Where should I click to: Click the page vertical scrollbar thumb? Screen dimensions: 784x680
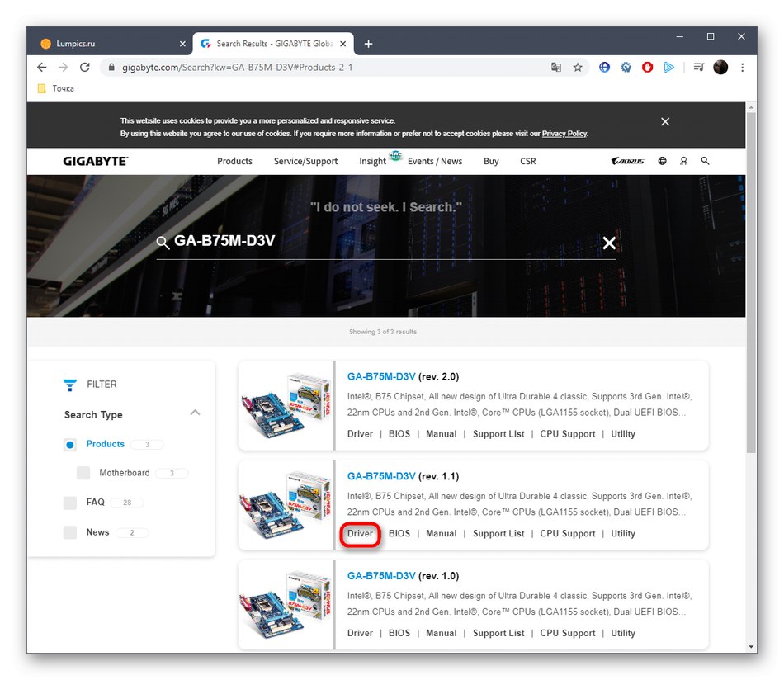tap(751, 283)
